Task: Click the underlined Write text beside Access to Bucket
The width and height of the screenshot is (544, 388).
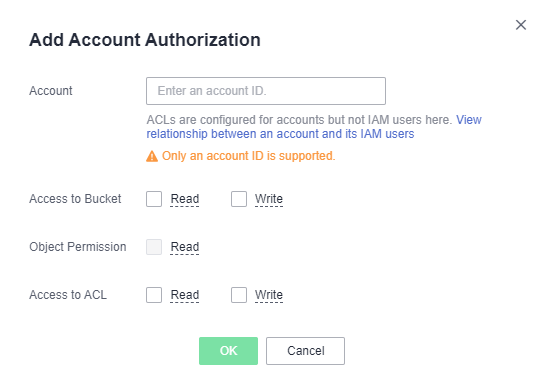Action: [269, 199]
